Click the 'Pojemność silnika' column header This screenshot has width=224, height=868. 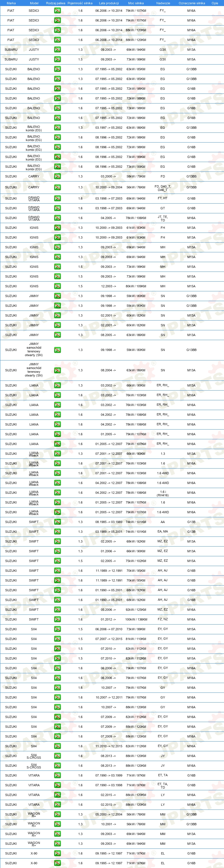click(x=80, y=3)
